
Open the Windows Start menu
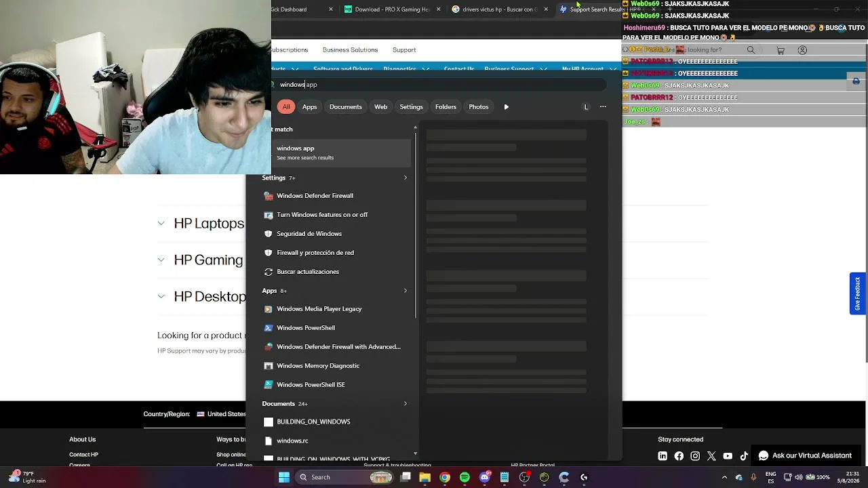click(284, 477)
